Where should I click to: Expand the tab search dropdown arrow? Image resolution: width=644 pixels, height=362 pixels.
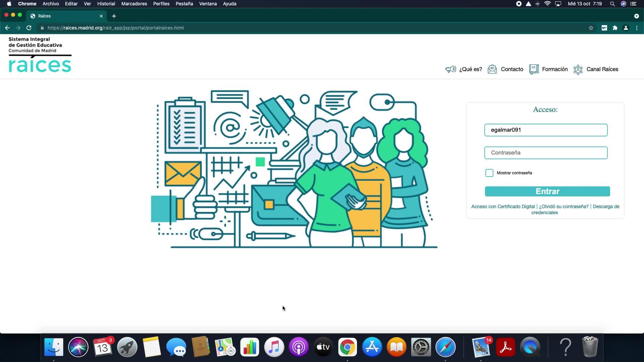(x=636, y=16)
